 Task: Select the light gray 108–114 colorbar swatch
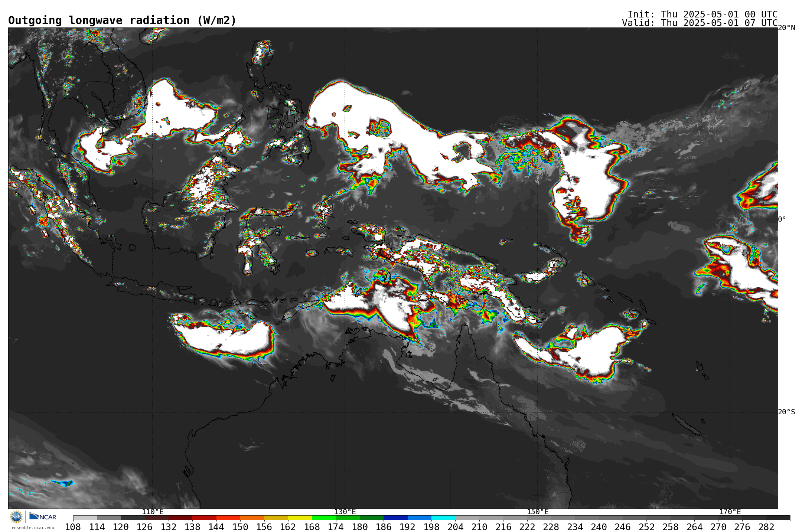pos(85,518)
